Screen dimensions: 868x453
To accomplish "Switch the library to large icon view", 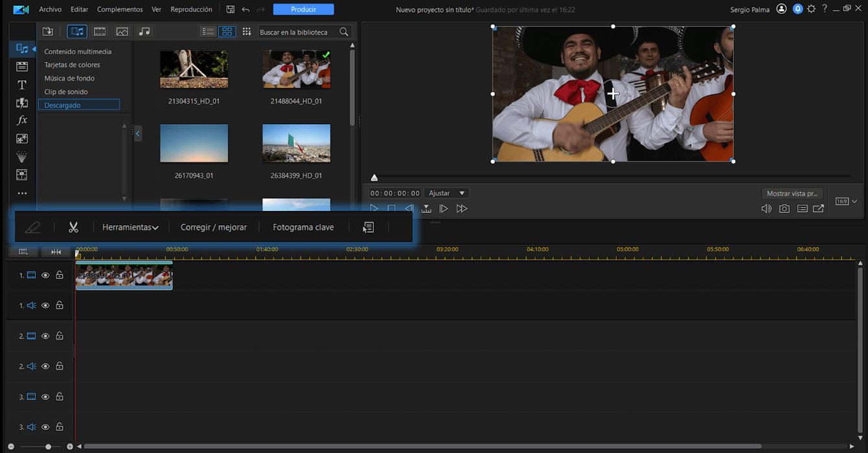I will pos(227,32).
